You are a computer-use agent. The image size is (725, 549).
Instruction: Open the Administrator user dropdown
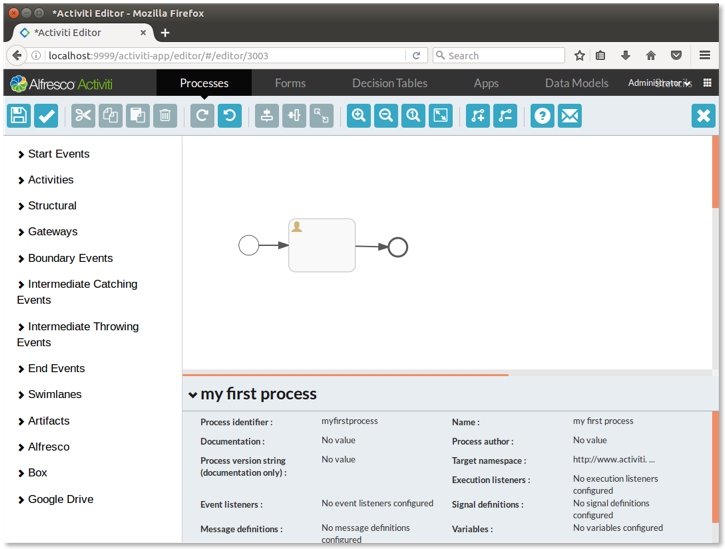tap(659, 83)
